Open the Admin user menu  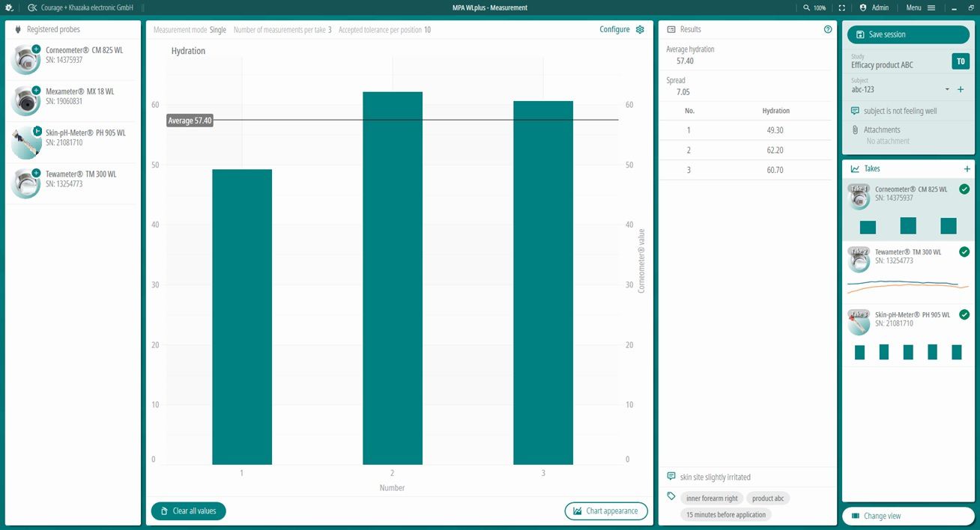click(874, 7)
